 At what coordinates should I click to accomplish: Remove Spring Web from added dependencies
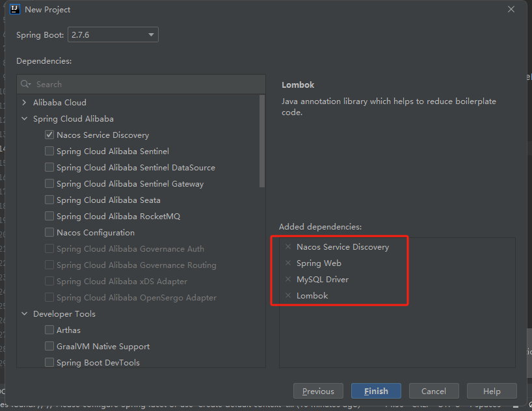[288, 263]
